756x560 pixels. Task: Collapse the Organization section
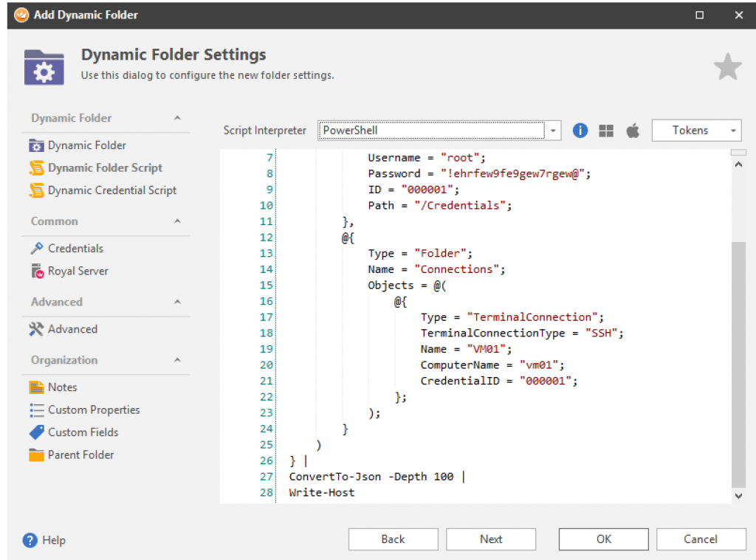[x=177, y=360]
